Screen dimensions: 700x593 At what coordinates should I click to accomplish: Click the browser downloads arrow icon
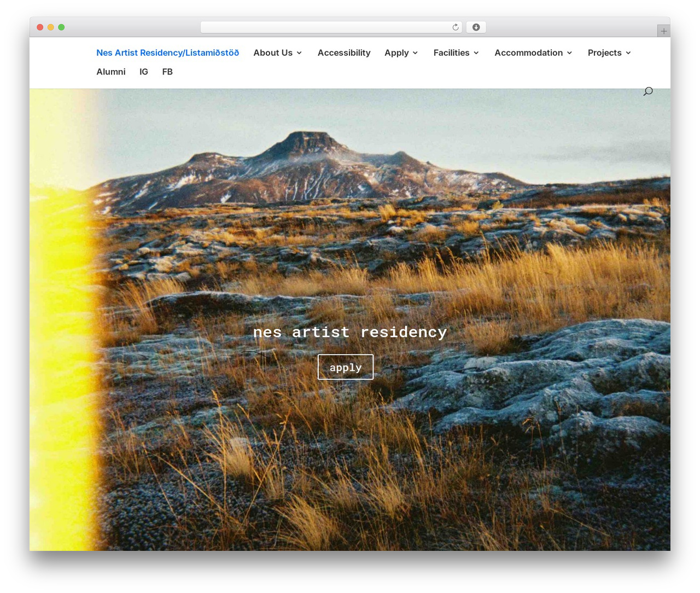point(476,27)
